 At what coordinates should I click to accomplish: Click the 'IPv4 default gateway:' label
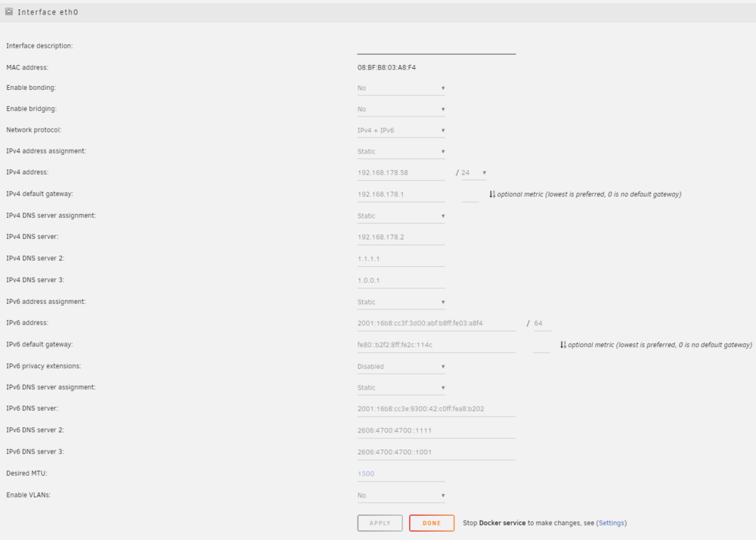click(x=39, y=194)
